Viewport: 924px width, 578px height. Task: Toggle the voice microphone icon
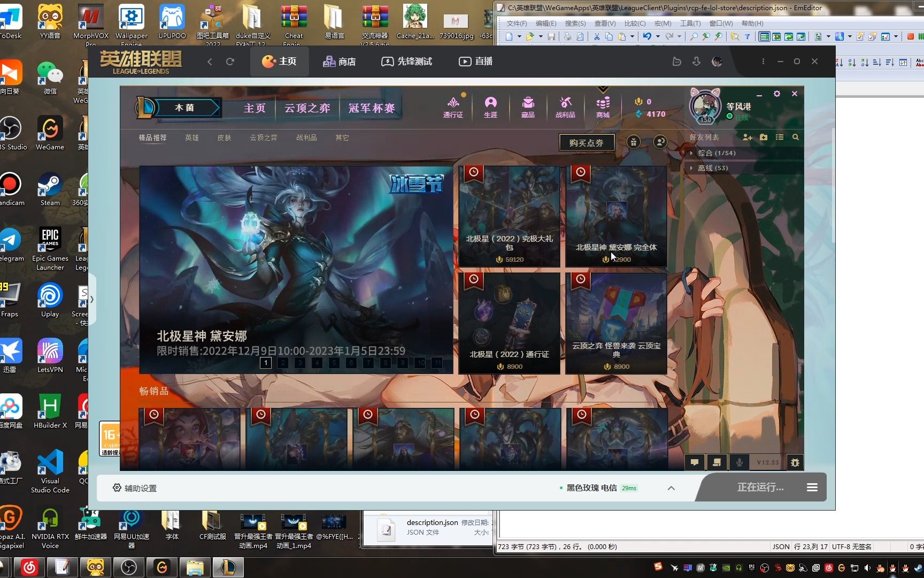click(740, 462)
